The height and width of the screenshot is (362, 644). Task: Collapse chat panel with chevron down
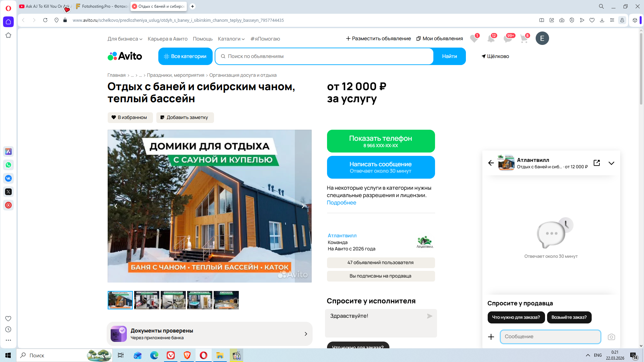click(611, 163)
